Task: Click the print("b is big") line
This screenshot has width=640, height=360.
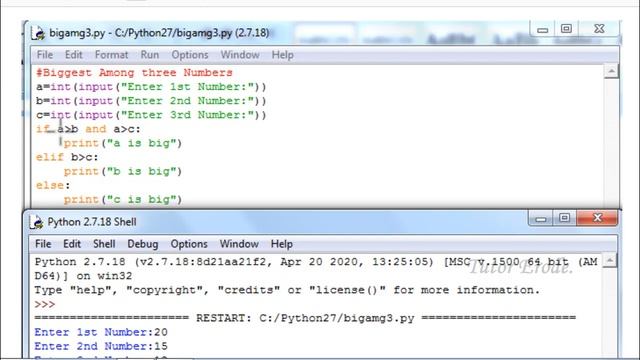Action: point(122,171)
